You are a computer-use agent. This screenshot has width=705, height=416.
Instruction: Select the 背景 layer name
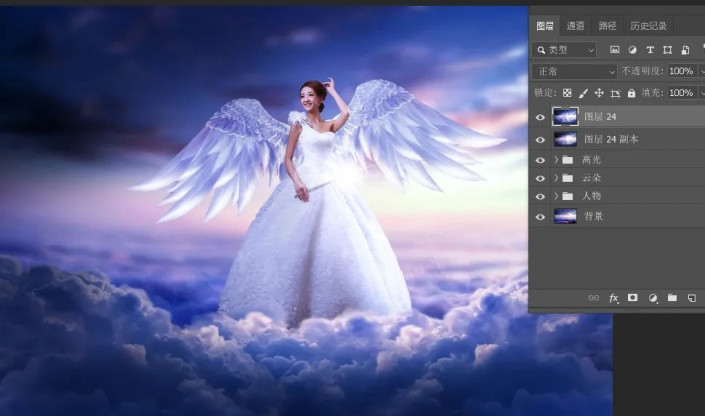(593, 216)
